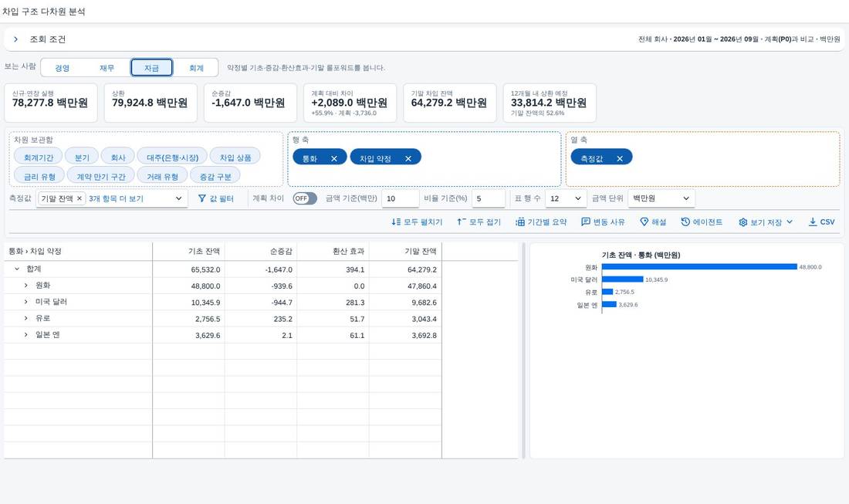Remove the 기말 잔액 measure token
Image resolution: width=849 pixels, height=504 pixels.
[x=79, y=198]
